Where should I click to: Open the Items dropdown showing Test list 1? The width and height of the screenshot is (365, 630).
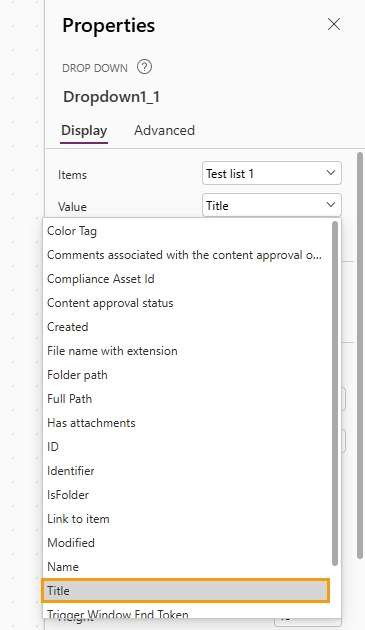[272, 173]
